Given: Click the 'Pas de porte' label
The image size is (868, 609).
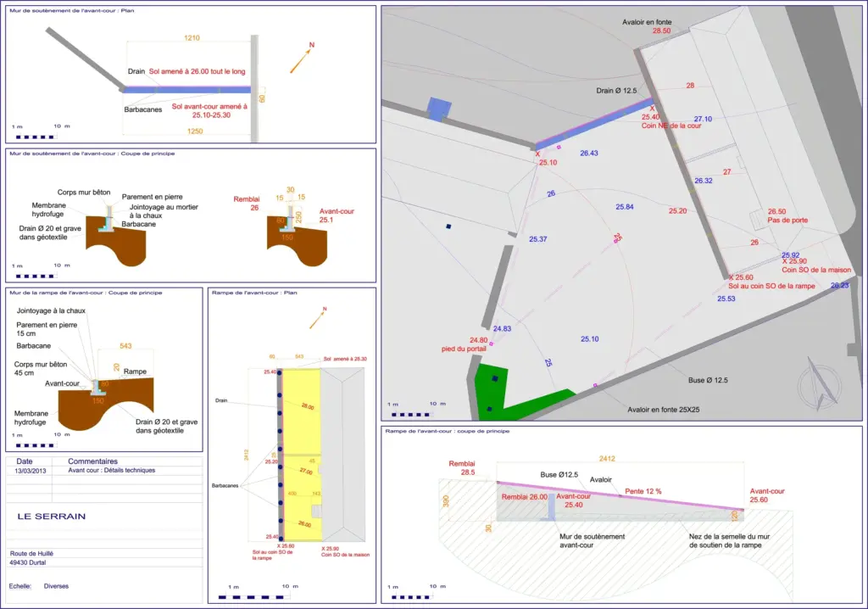Looking at the screenshot, I should (787, 220).
